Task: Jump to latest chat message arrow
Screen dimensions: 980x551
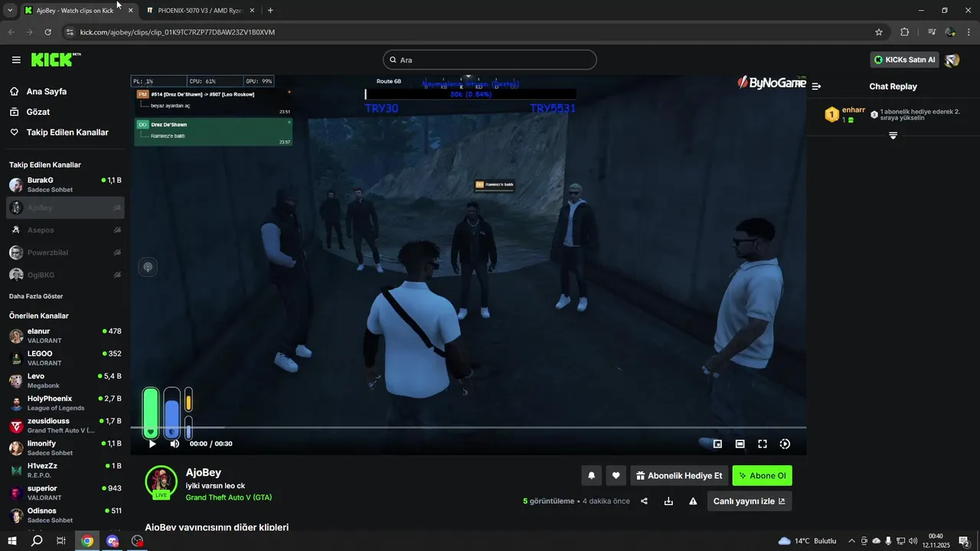Action: point(893,135)
